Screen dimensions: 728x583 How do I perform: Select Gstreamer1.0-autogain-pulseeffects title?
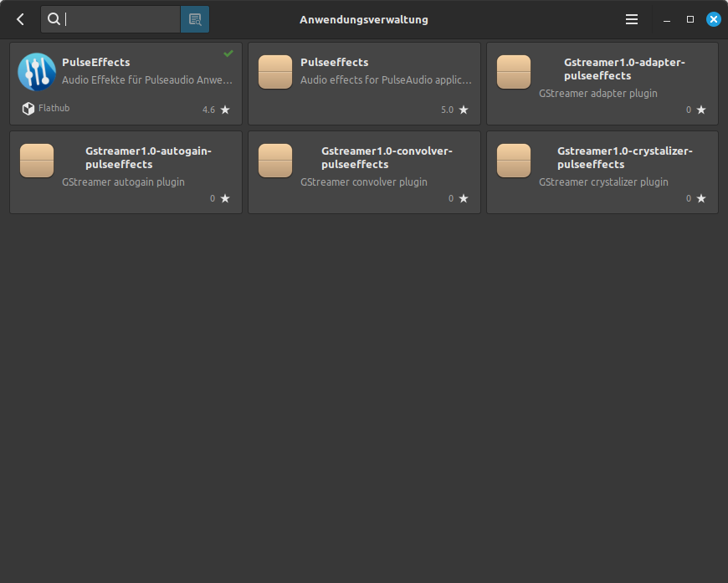[149, 157]
